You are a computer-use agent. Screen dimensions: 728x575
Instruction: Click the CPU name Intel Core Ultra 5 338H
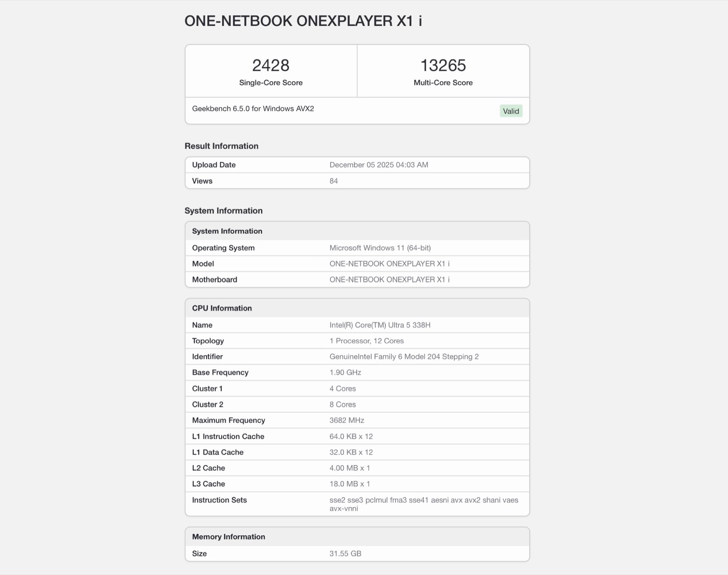tap(380, 325)
